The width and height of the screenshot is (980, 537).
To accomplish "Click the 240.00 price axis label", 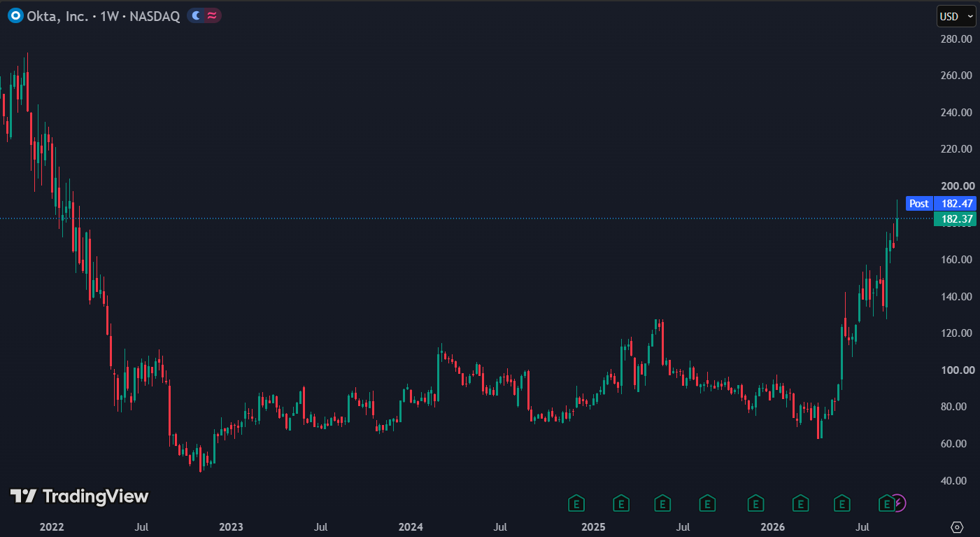I will point(958,112).
